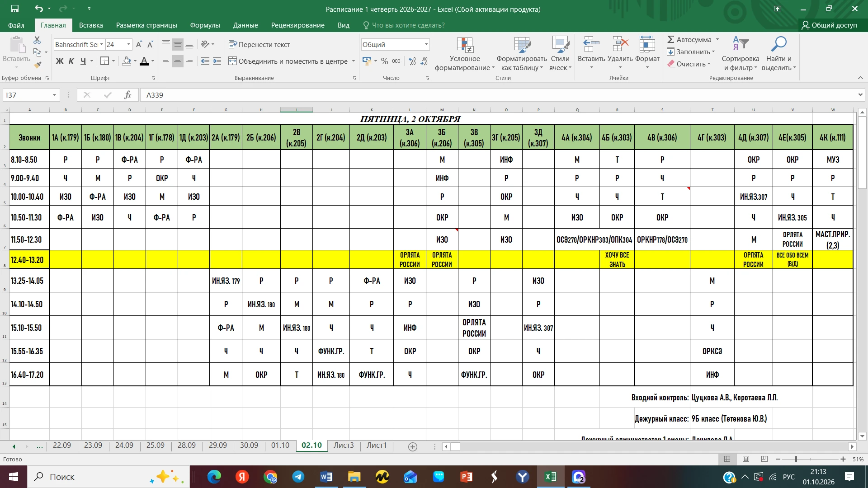Undo the last action

(39, 9)
